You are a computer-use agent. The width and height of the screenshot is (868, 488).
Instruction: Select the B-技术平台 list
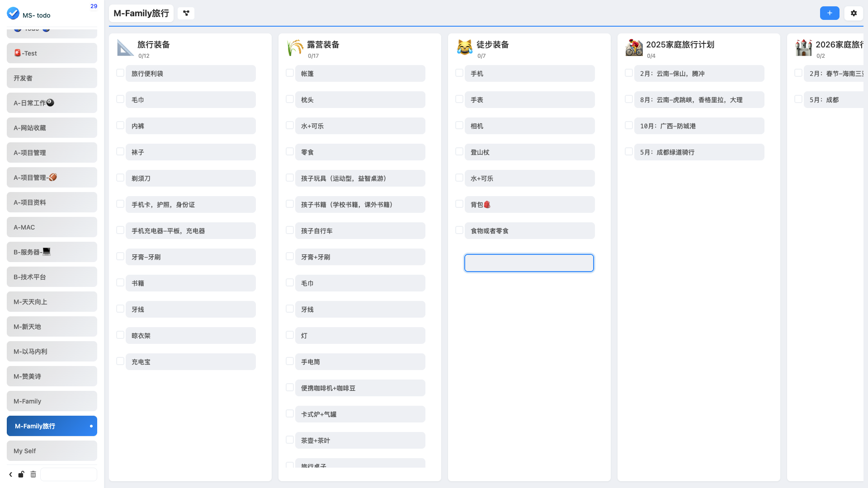tap(52, 277)
